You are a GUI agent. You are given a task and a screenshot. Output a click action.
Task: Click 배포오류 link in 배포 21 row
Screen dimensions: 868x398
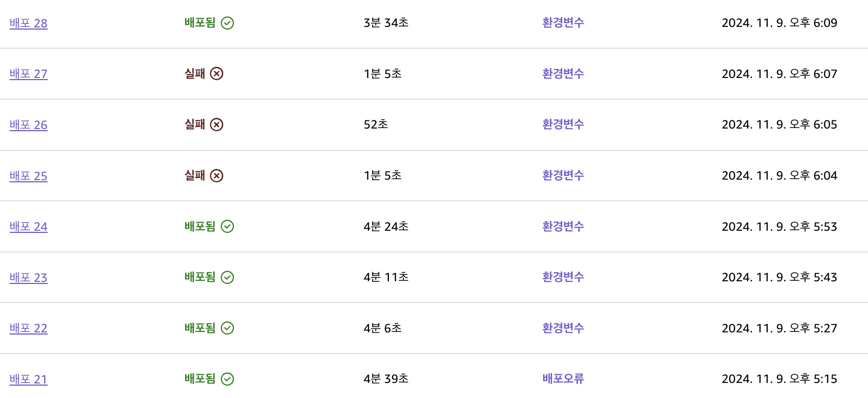(x=563, y=379)
